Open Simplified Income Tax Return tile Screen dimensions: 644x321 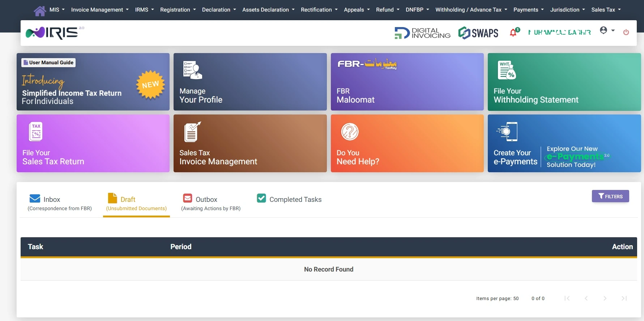(x=93, y=82)
